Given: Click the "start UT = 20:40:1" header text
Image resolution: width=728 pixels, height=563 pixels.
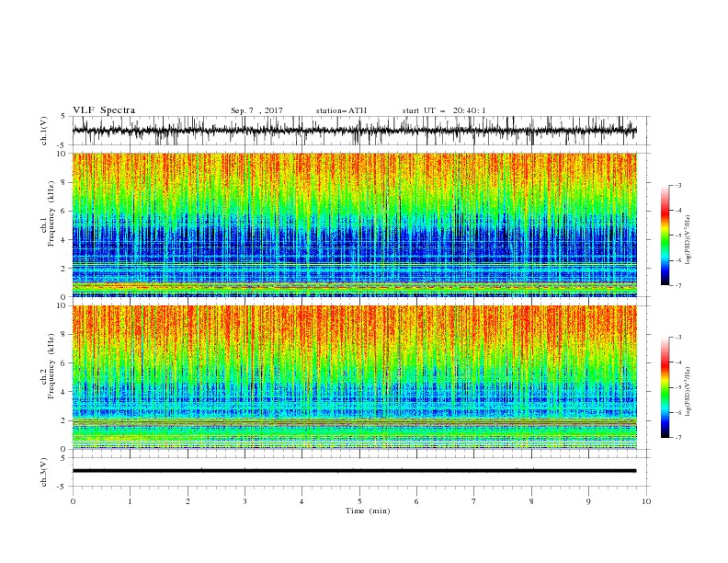Looking at the screenshot, I should pos(444,110).
